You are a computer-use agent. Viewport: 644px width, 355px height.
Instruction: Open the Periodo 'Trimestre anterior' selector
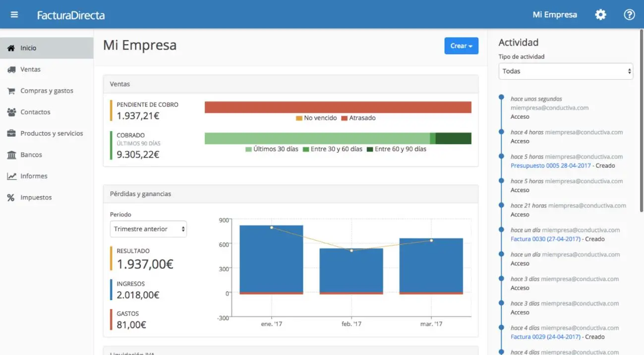(148, 229)
